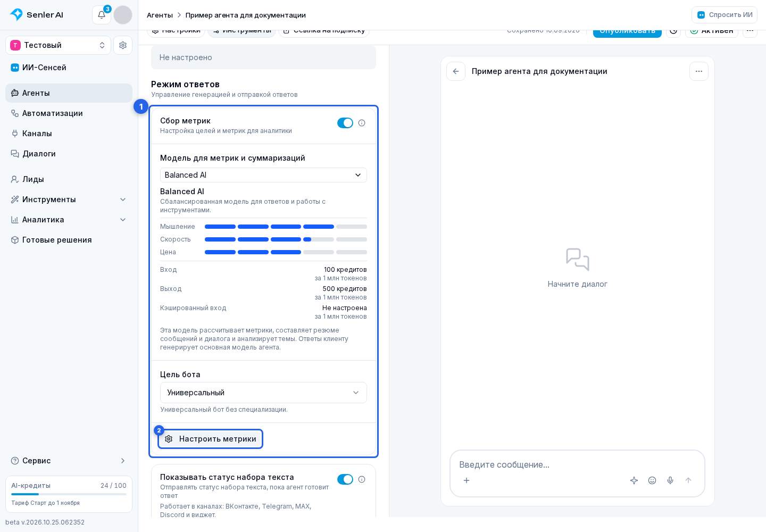Viewport: 766px width, 532px height.
Task: Click the 500 кредитов value
Action: point(345,289)
